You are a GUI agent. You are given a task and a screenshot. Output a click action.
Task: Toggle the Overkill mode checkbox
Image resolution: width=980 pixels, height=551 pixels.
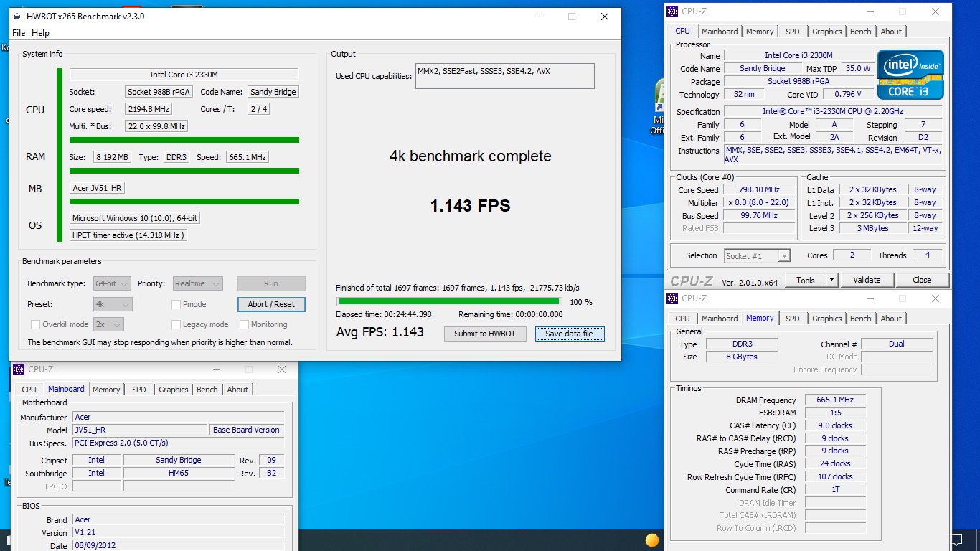35,324
